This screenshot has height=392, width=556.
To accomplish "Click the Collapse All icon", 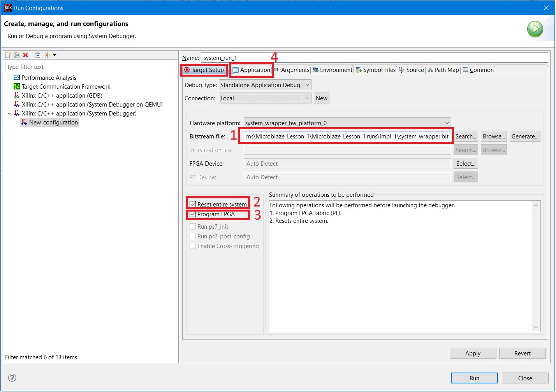I will click(x=37, y=55).
